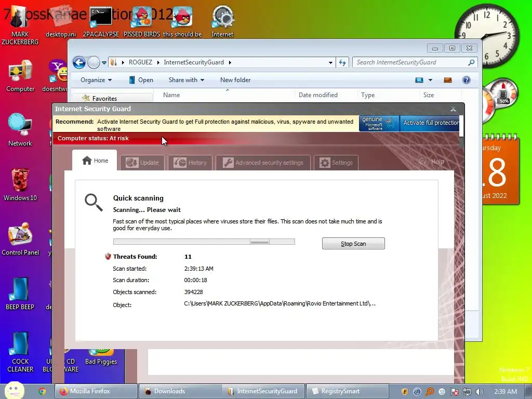The image size is (532, 399).
Task: Open the Windows 10 recycle bin icon
Action: [x=20, y=184]
